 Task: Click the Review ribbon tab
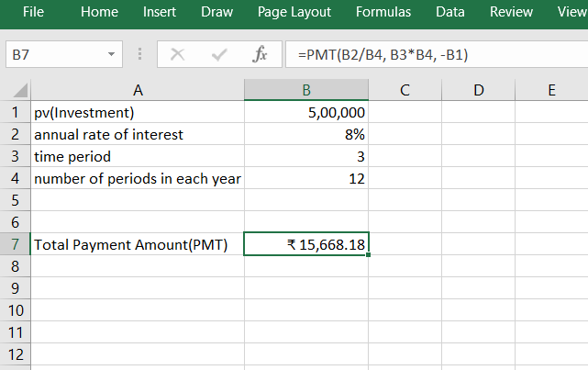[x=511, y=12]
